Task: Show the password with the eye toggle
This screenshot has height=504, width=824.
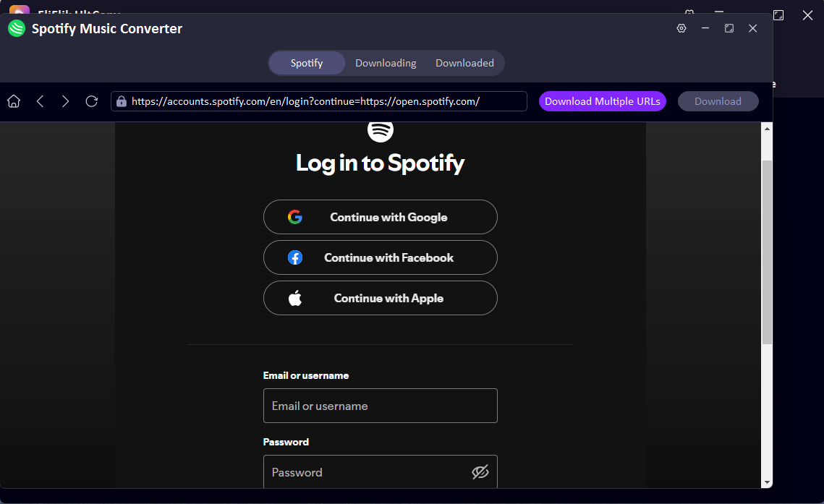Action: (x=480, y=471)
